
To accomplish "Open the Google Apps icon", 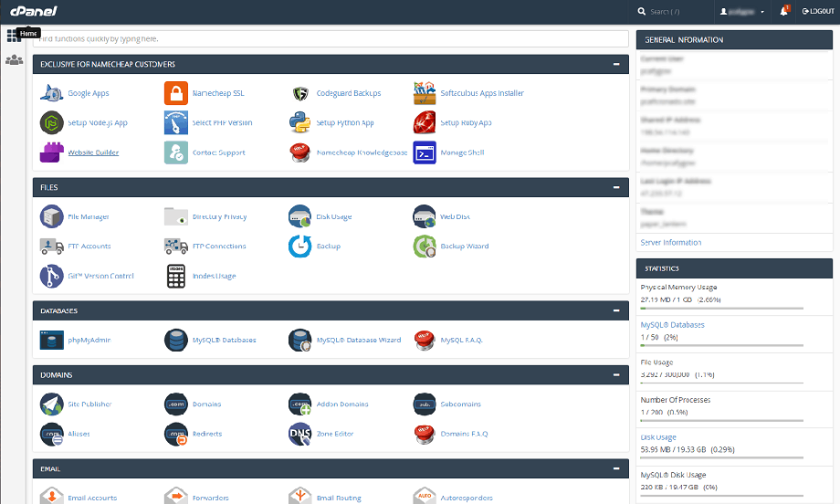I will [52, 93].
